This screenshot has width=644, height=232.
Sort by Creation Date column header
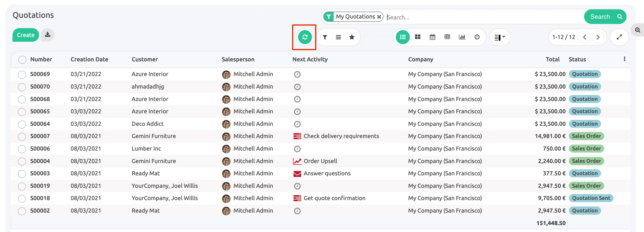(x=89, y=59)
